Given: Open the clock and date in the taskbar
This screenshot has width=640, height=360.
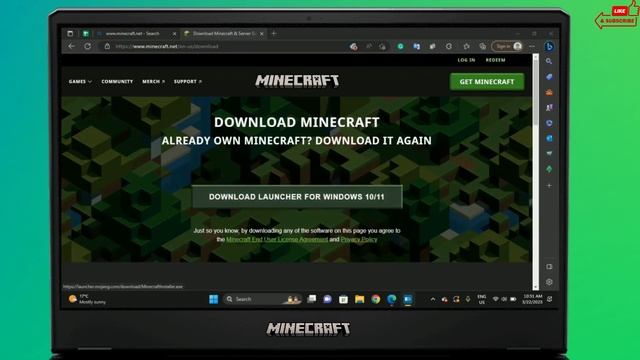Looking at the screenshot, I should 532,299.
